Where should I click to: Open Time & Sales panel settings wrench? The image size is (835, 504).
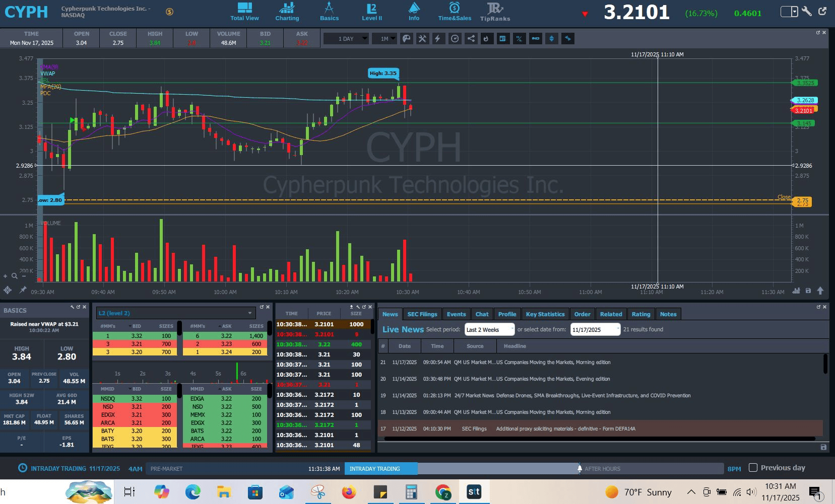(358, 307)
